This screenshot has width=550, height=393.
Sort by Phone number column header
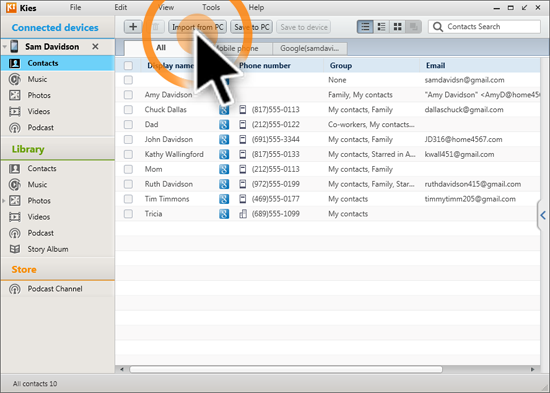tap(265, 66)
